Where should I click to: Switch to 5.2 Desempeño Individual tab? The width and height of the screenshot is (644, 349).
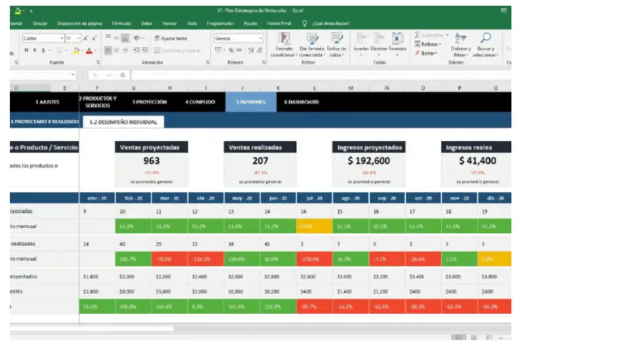tap(123, 122)
